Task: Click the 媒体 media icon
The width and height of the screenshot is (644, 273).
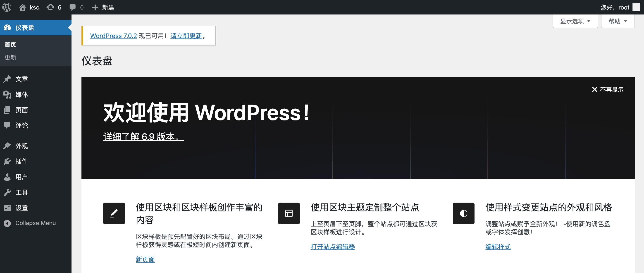Action: click(x=7, y=94)
